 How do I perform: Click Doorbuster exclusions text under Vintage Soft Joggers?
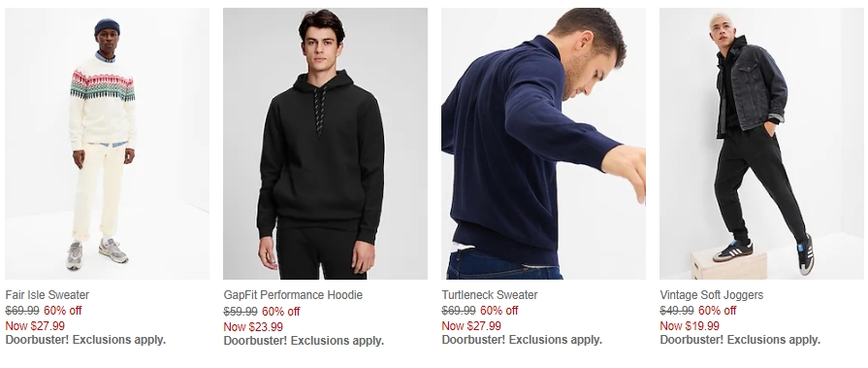click(740, 340)
